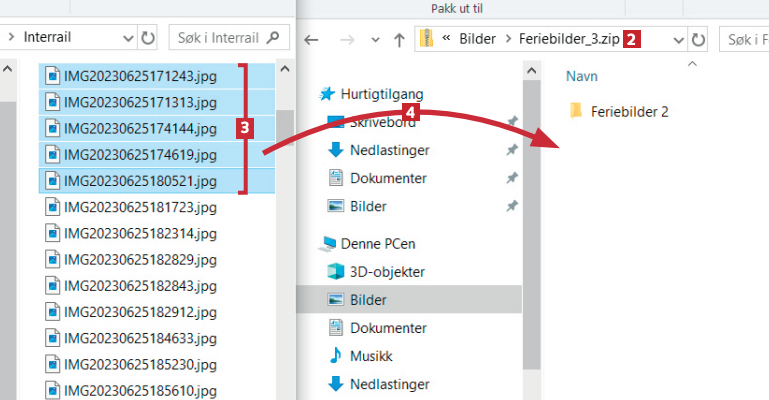769x400 pixels.
Task: Click the search magnifier in Interrail window
Action: click(x=273, y=37)
